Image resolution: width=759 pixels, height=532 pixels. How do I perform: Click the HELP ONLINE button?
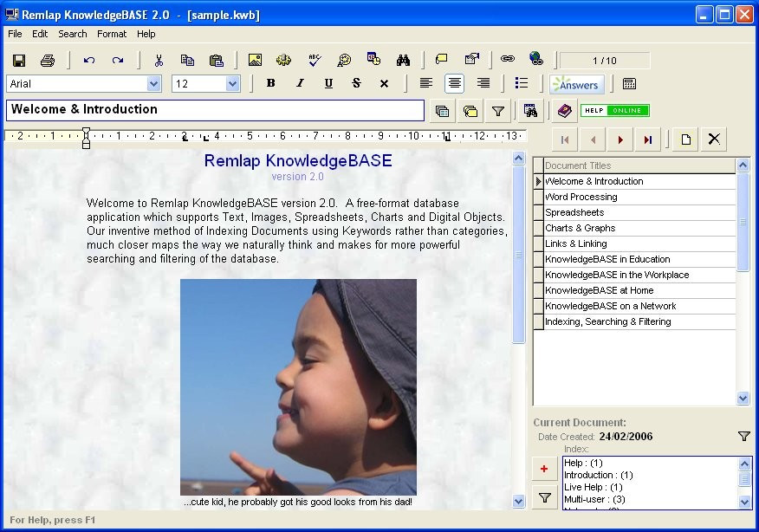coord(615,110)
